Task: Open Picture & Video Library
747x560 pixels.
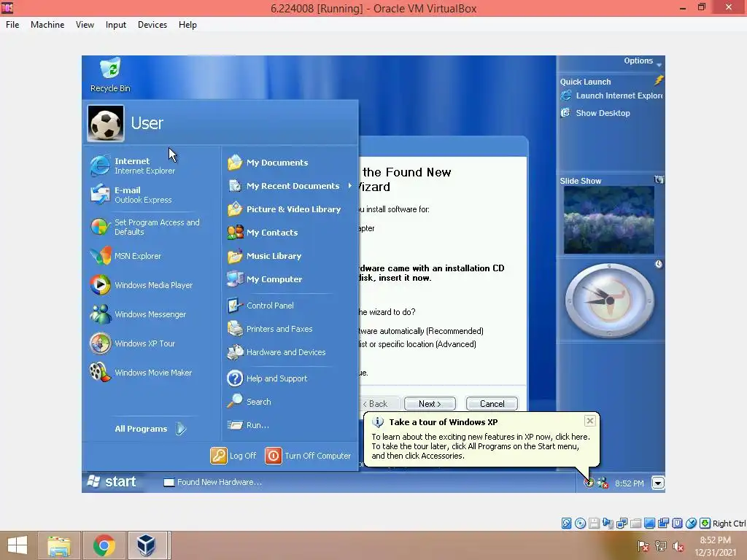Action: point(284,209)
